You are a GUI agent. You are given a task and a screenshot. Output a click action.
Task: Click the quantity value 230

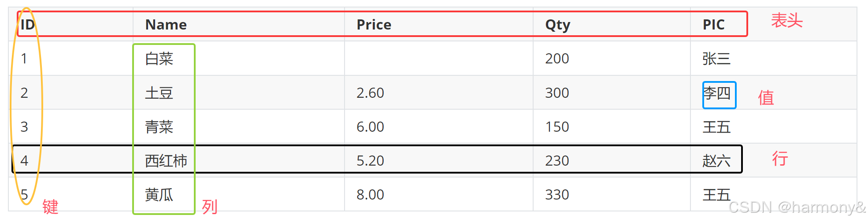pyautogui.click(x=557, y=161)
